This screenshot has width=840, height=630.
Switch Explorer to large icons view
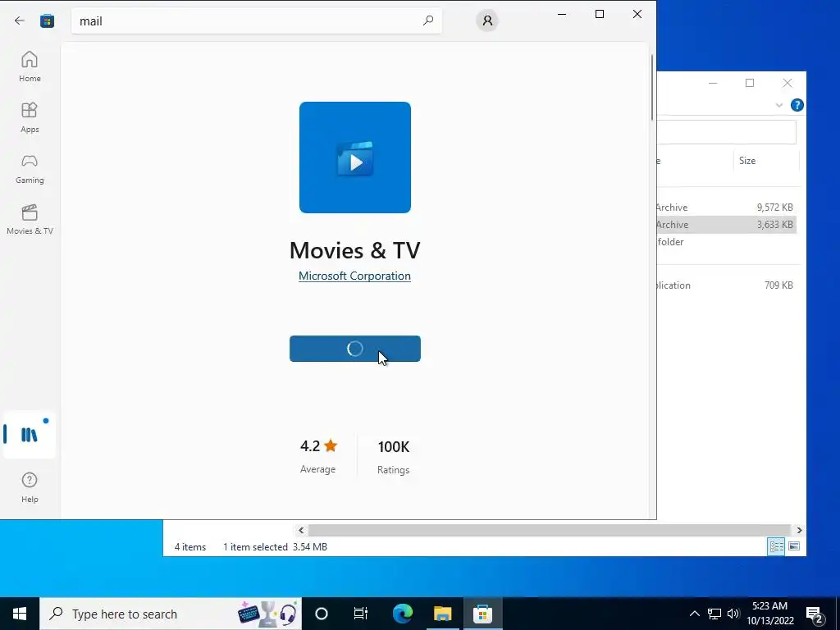794,546
